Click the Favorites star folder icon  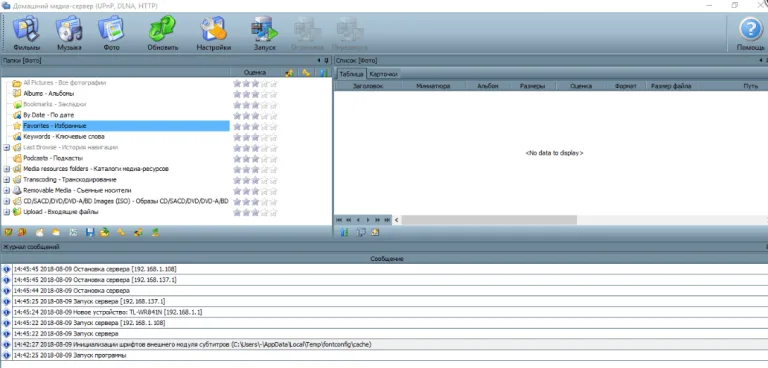17,126
